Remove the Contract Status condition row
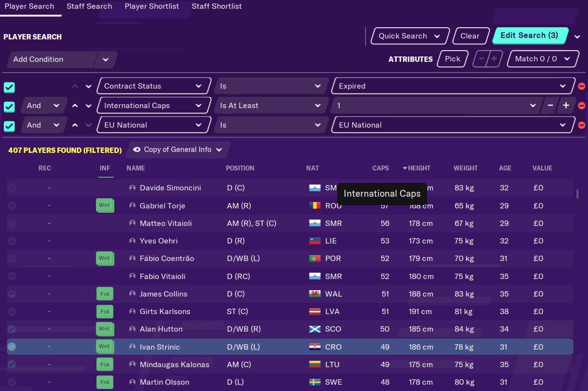Viewport: 588px width, 391px height. (x=581, y=86)
